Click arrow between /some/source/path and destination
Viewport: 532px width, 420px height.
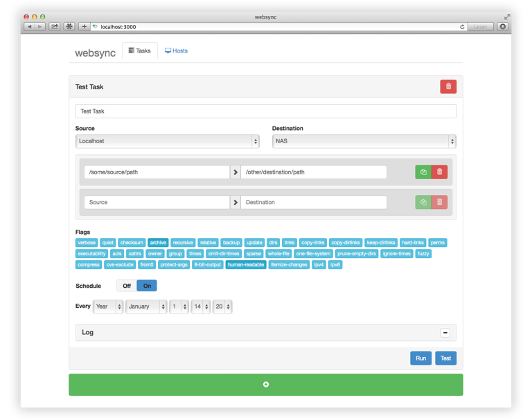235,172
